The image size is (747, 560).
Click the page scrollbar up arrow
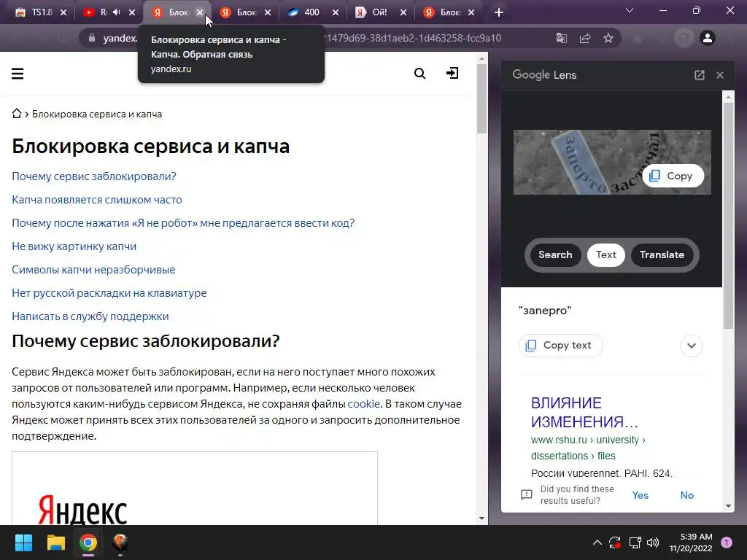point(481,58)
